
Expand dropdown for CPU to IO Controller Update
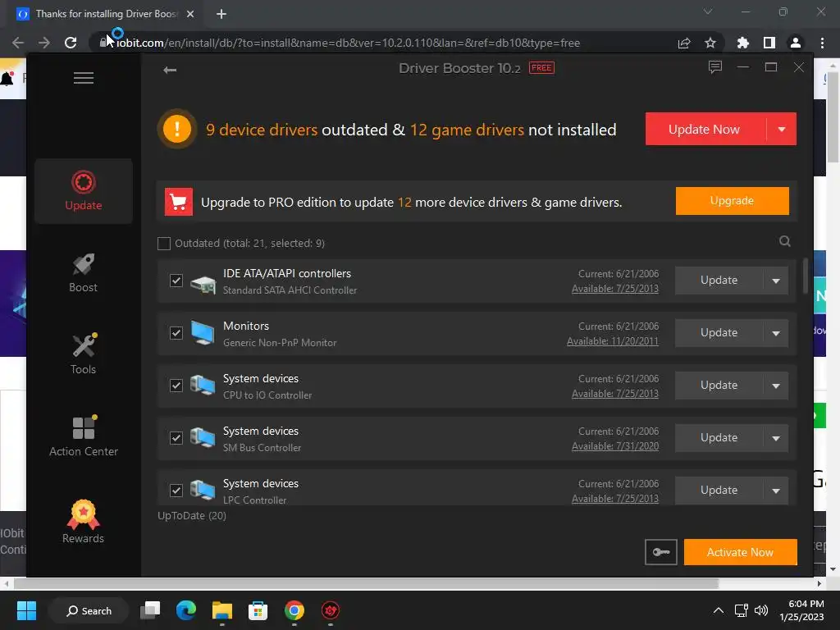tap(776, 386)
